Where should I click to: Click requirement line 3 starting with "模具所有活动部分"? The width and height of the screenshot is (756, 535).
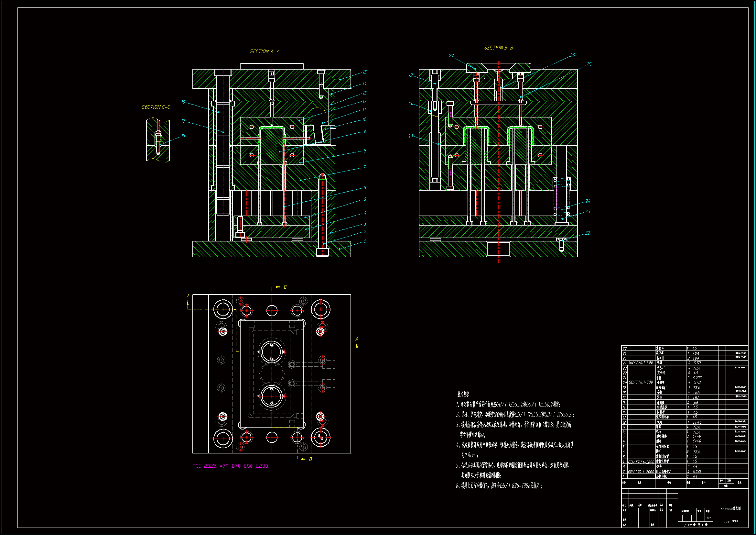click(514, 425)
